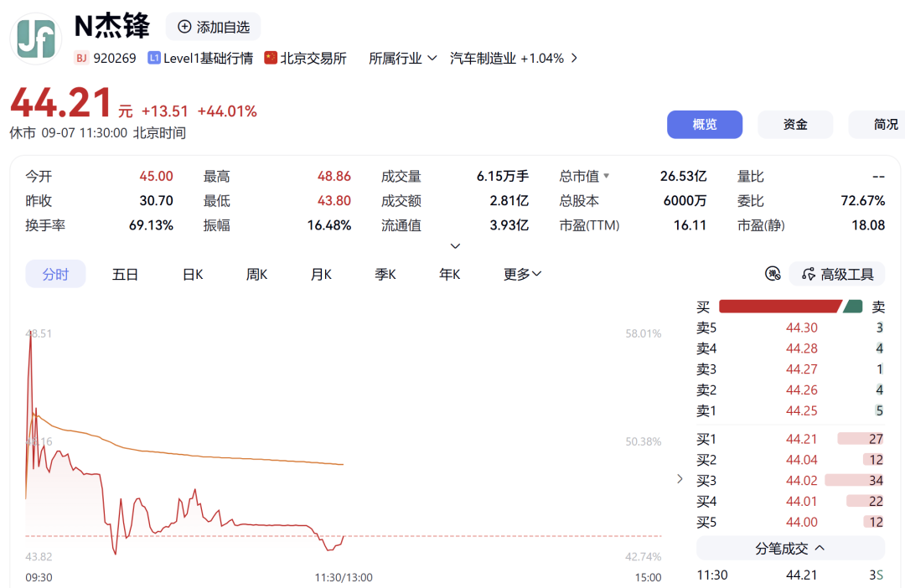Select the 年K chart tab
This screenshot has width=905, height=588.
coord(449,274)
